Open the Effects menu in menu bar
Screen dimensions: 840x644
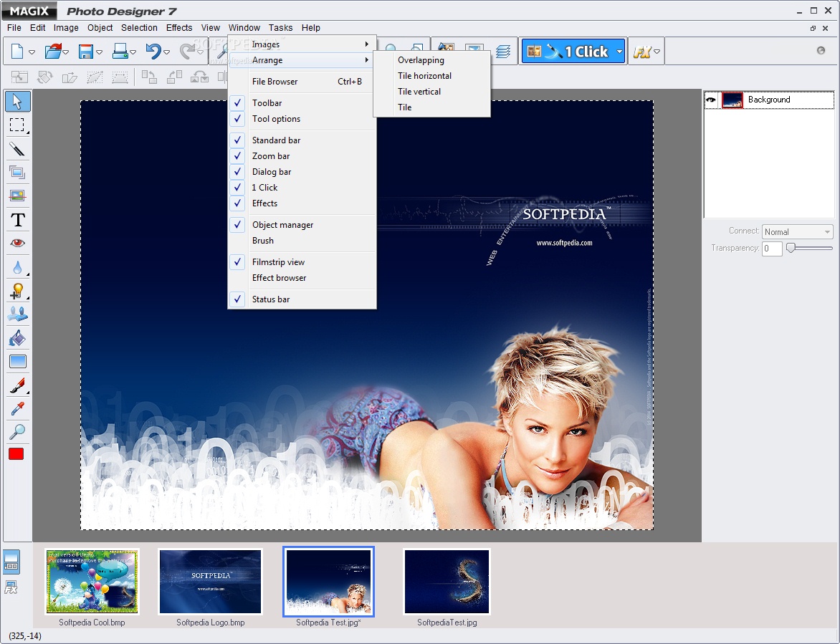(x=179, y=28)
